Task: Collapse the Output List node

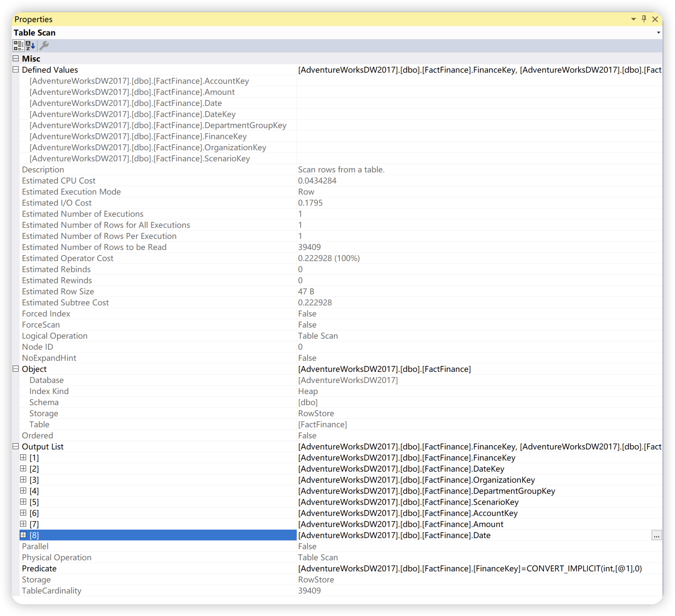Action: (16, 446)
